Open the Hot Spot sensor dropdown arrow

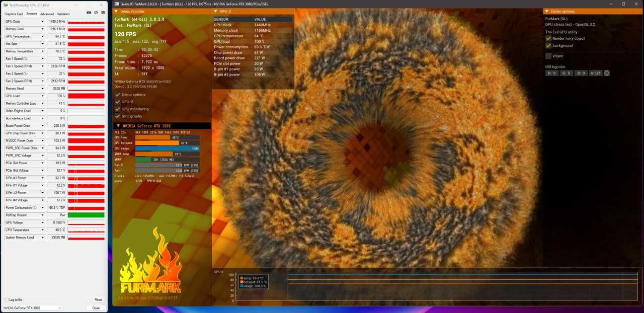(x=43, y=44)
